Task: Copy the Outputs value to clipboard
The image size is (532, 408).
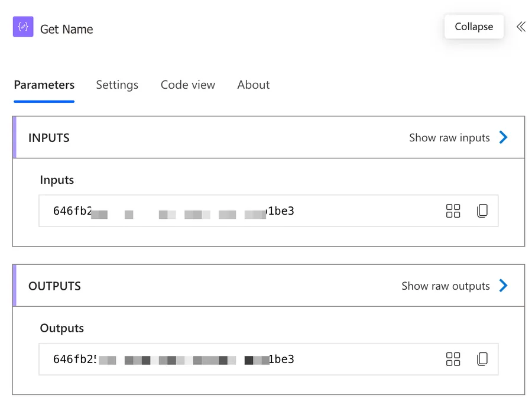Action: click(x=482, y=359)
